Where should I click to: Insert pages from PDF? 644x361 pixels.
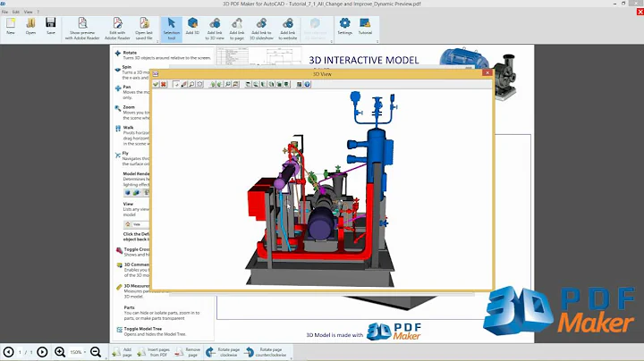153,352
